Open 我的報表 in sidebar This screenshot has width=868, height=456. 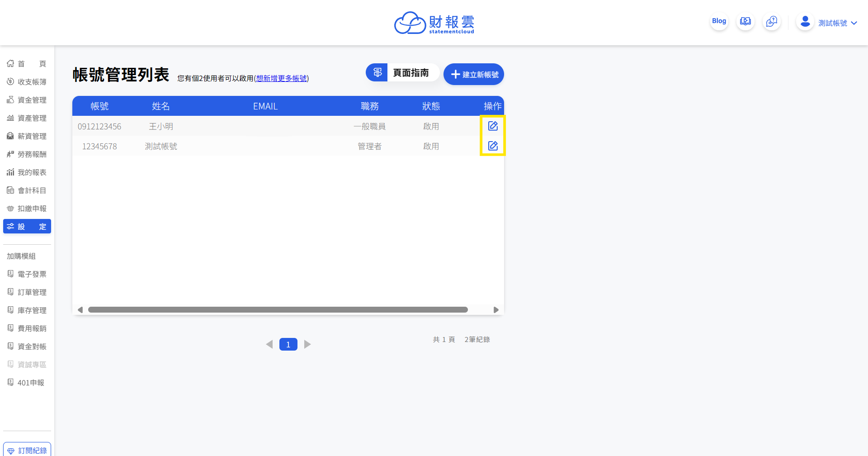[x=27, y=172]
